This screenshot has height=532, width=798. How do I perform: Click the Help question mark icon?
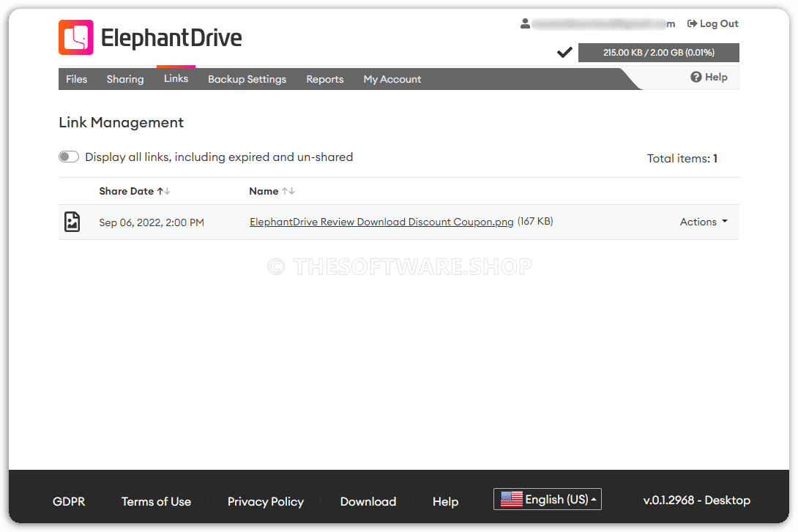[x=696, y=77]
